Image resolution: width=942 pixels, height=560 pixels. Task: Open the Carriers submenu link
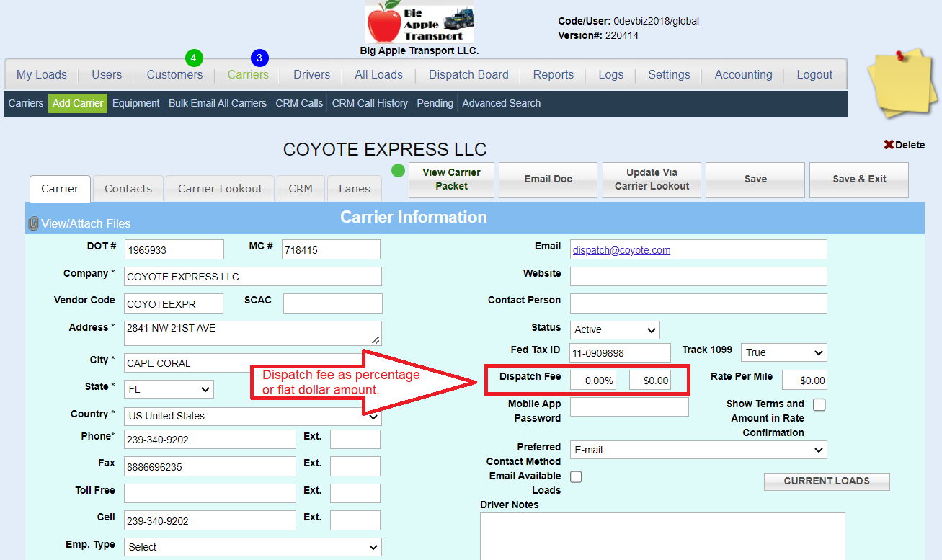click(x=26, y=103)
